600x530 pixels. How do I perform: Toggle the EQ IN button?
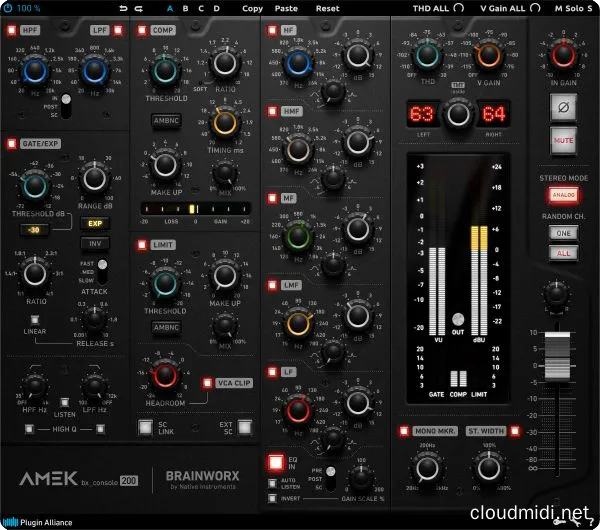pyautogui.click(x=275, y=462)
